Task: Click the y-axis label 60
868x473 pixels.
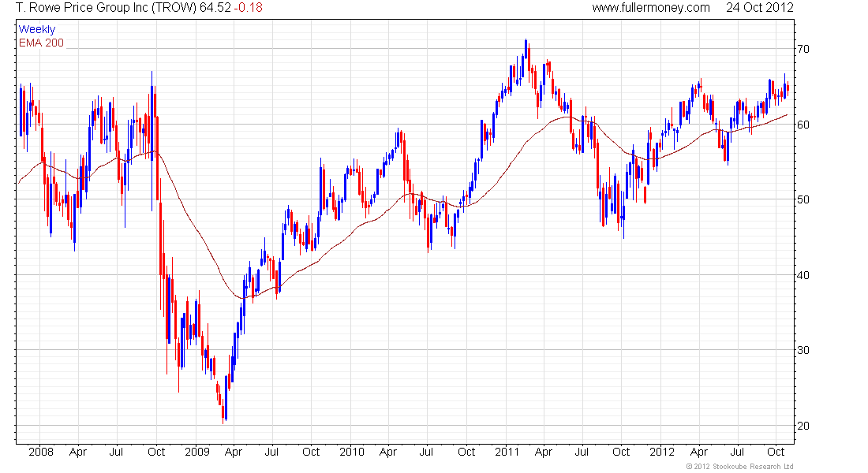Action: (x=803, y=125)
